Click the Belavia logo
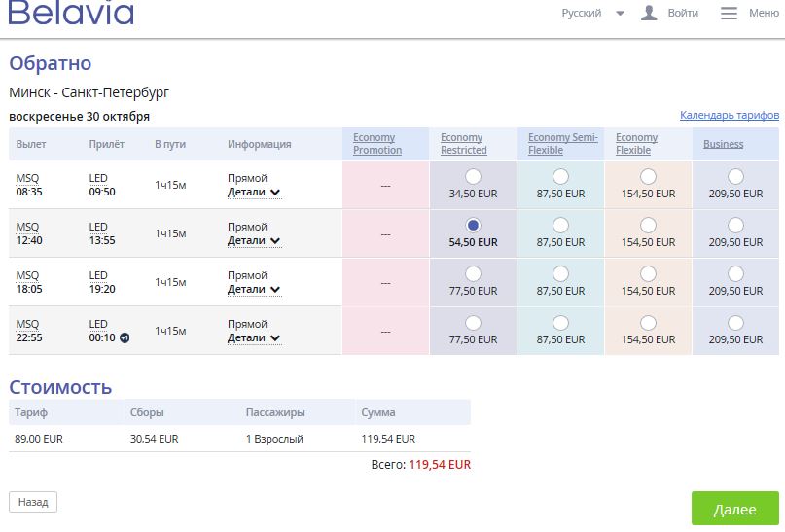Viewport: 785px width, 532px height. click(x=71, y=13)
